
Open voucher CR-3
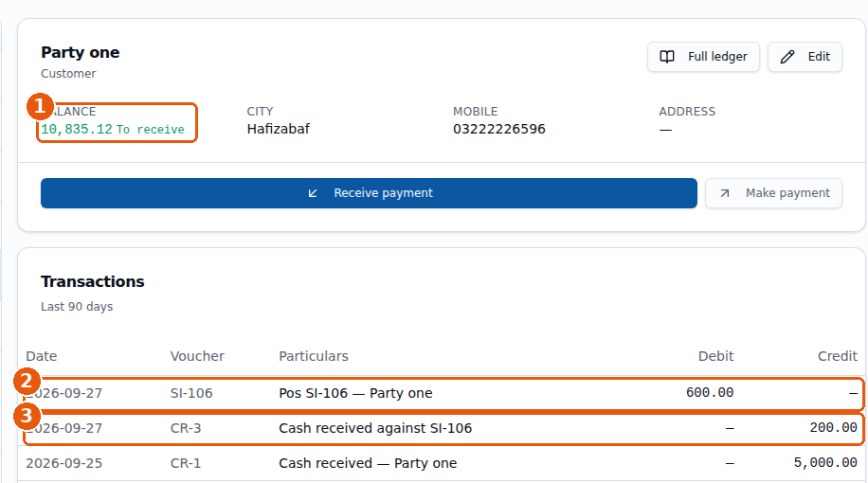point(186,428)
